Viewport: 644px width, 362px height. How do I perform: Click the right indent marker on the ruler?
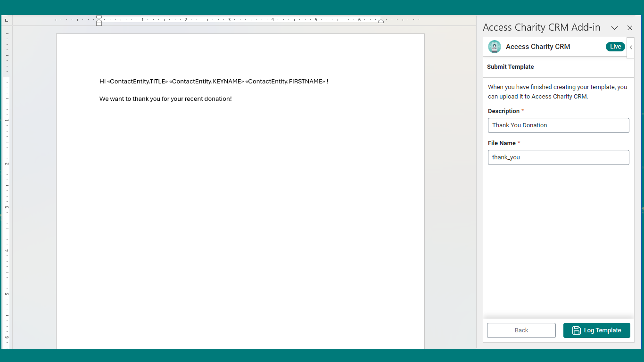381,21
